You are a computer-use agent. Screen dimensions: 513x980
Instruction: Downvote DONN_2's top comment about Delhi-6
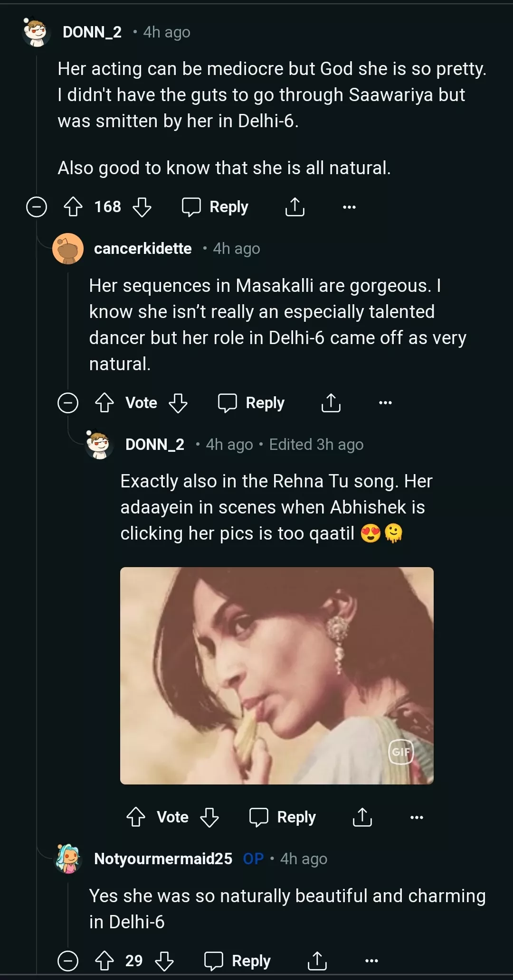click(142, 207)
